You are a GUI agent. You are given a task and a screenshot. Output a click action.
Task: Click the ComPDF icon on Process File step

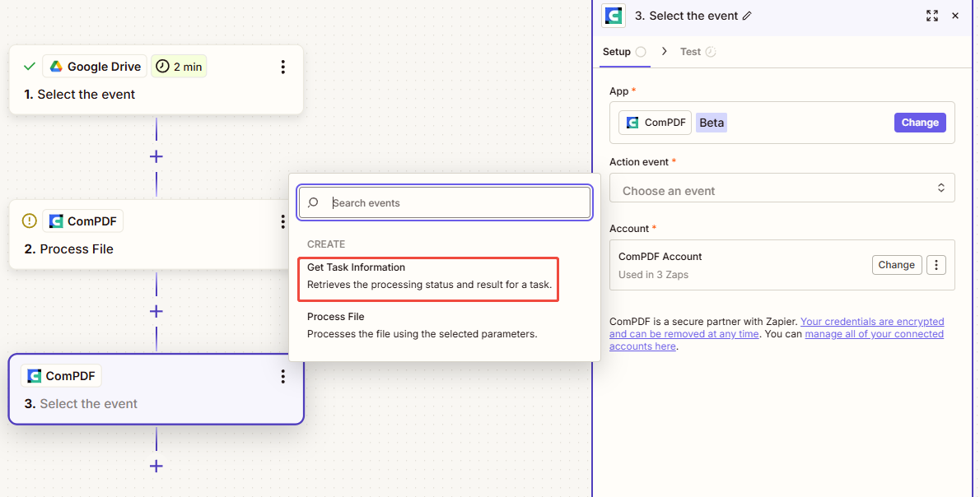coord(56,221)
